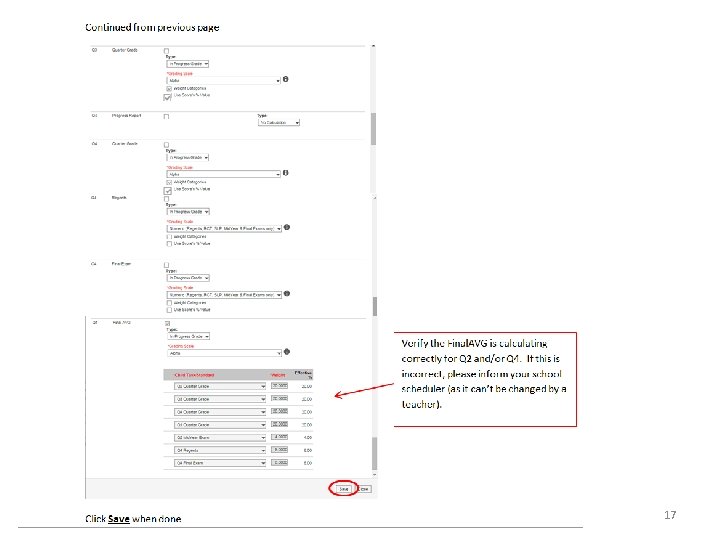
Task: Click the weight field for Q4 Final Exam child task
Action: 280,462
